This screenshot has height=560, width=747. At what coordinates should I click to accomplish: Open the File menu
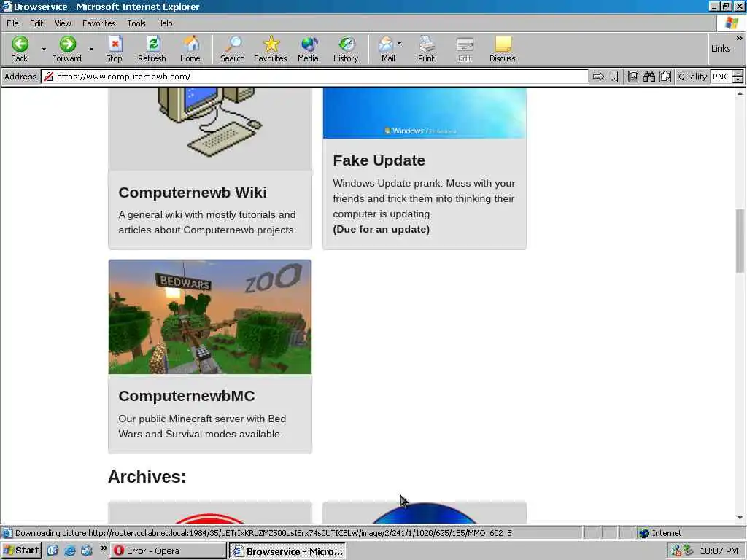(x=12, y=23)
